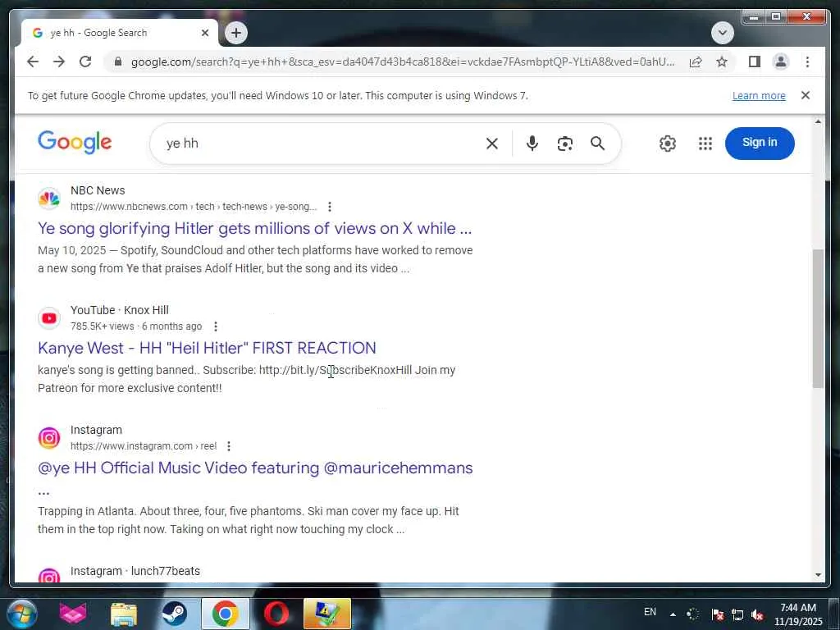Click the blue Sign in button
This screenshot has width=840, height=630.
(759, 143)
